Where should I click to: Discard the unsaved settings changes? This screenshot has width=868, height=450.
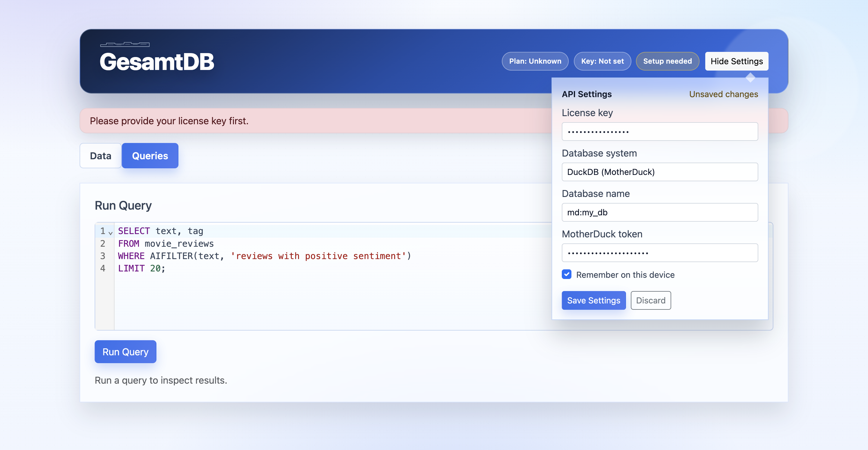click(x=651, y=300)
